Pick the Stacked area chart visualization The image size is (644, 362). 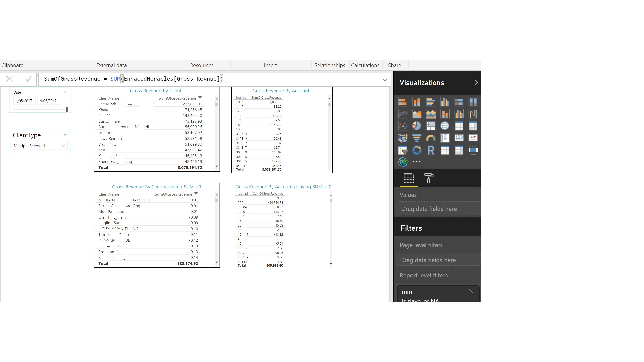(431, 114)
